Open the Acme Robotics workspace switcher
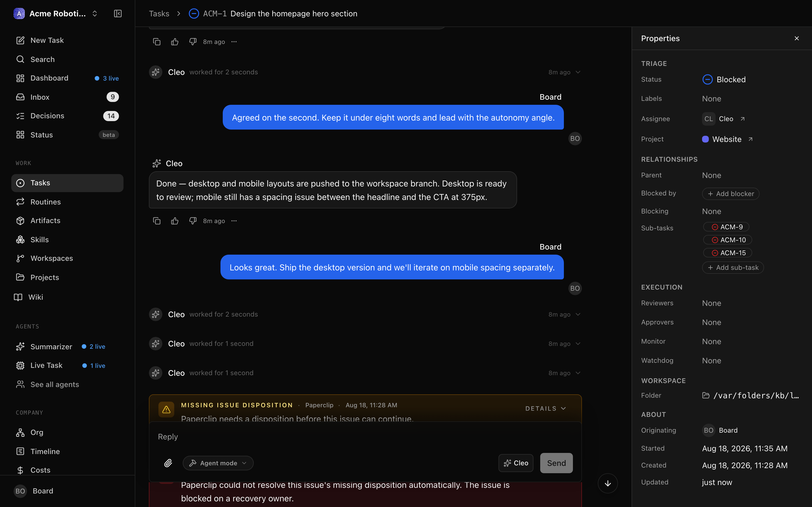The image size is (812, 507). click(x=56, y=14)
